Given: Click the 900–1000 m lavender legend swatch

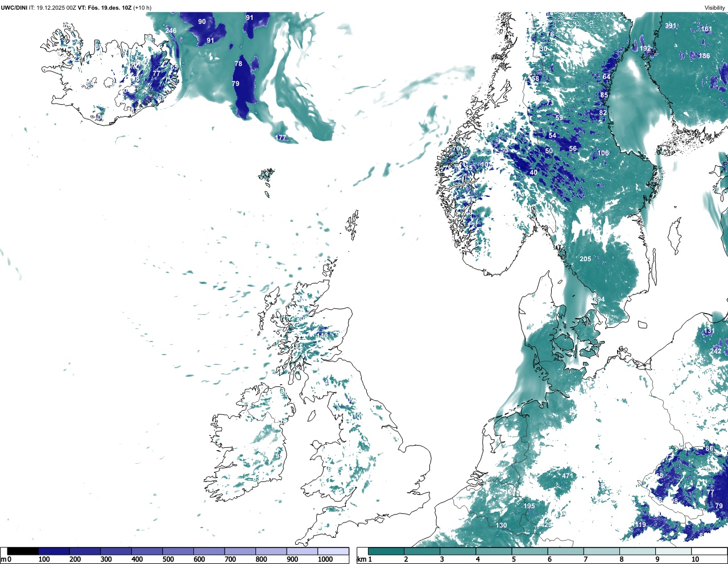Looking at the screenshot, I should (x=302, y=551).
